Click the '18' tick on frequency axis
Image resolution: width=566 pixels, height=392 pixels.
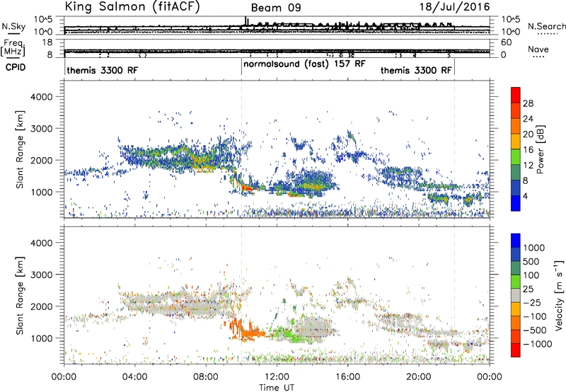[47, 42]
